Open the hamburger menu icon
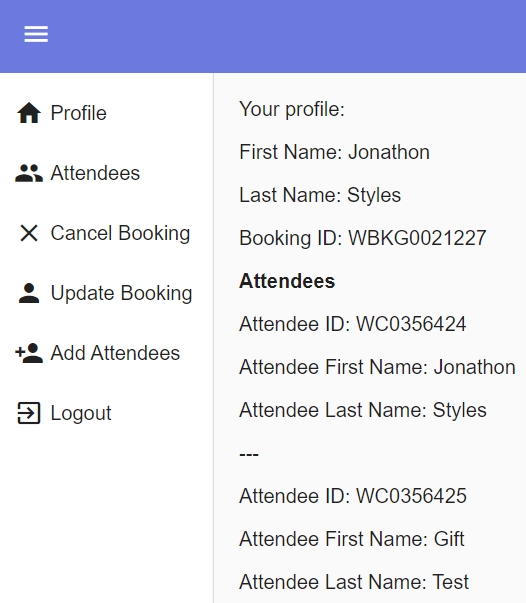 coord(36,34)
